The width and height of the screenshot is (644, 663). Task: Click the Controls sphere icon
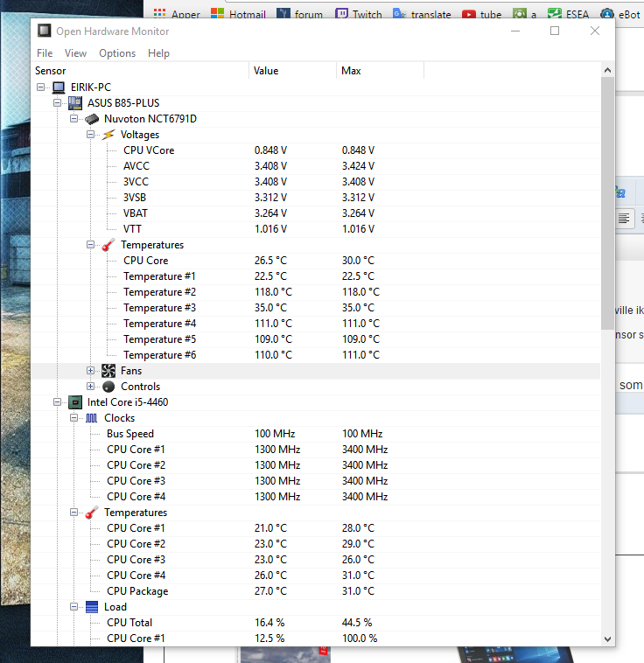[108, 387]
